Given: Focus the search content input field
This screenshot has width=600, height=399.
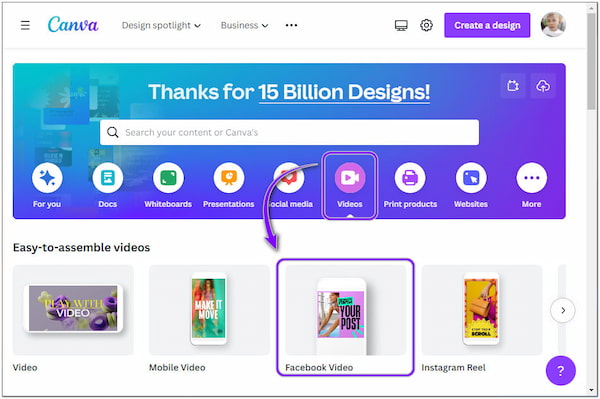Looking at the screenshot, I should point(289,132).
